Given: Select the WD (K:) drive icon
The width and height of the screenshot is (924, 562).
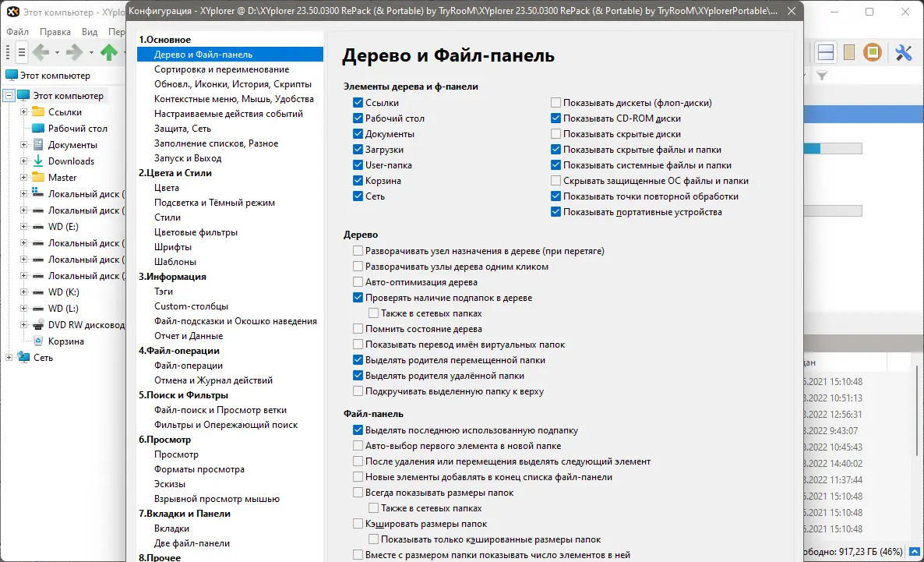Looking at the screenshot, I should pyautogui.click(x=38, y=292).
